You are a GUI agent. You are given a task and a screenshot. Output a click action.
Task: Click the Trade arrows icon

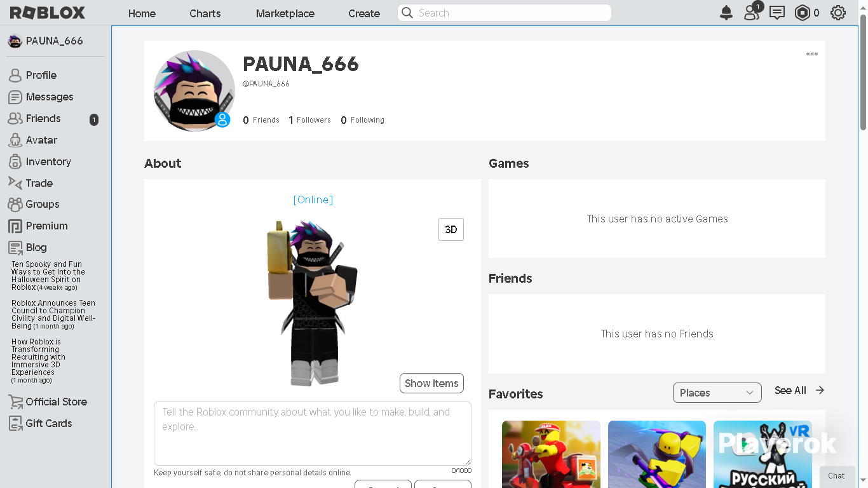coord(15,183)
